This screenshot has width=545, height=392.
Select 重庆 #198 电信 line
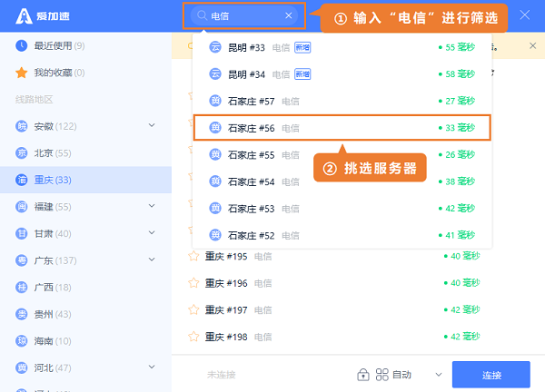coord(358,337)
